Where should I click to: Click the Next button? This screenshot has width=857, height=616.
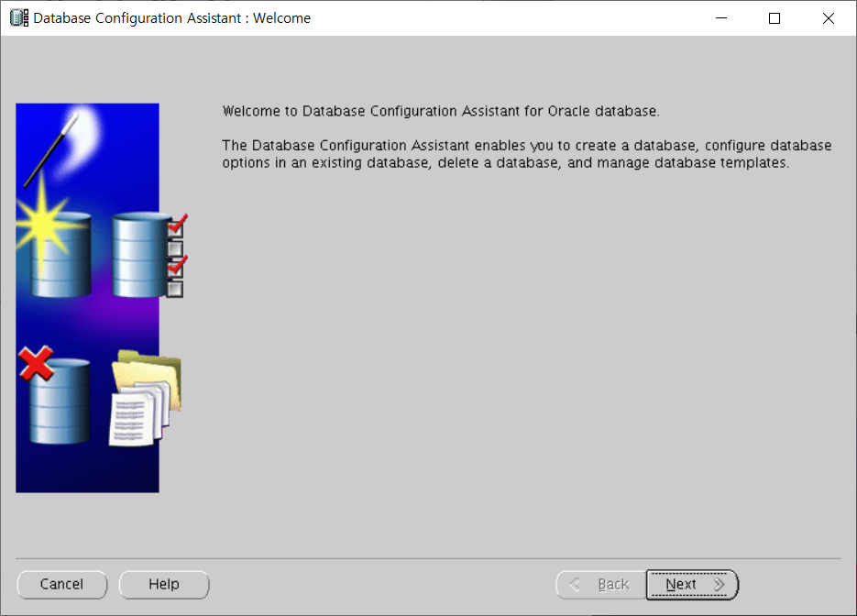coord(692,584)
